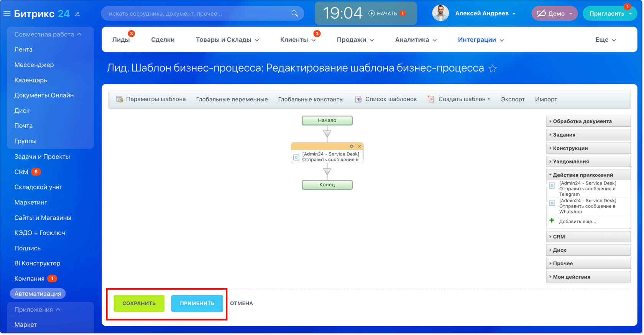Click the first arrow connector below Начало
Viewport: 644px width, 335px height.
[x=327, y=134]
